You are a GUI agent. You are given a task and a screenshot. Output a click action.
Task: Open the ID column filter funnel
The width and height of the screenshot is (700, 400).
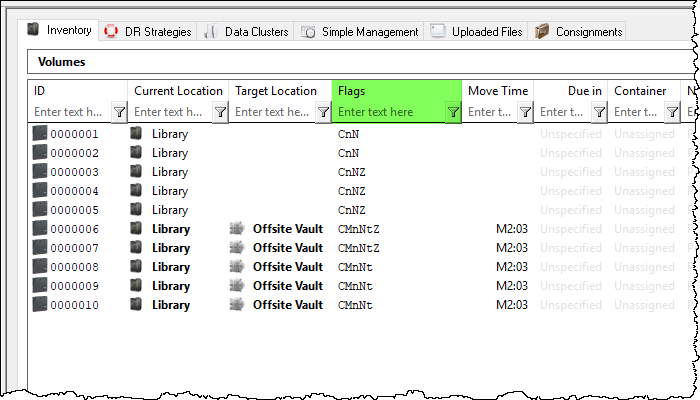(119, 112)
